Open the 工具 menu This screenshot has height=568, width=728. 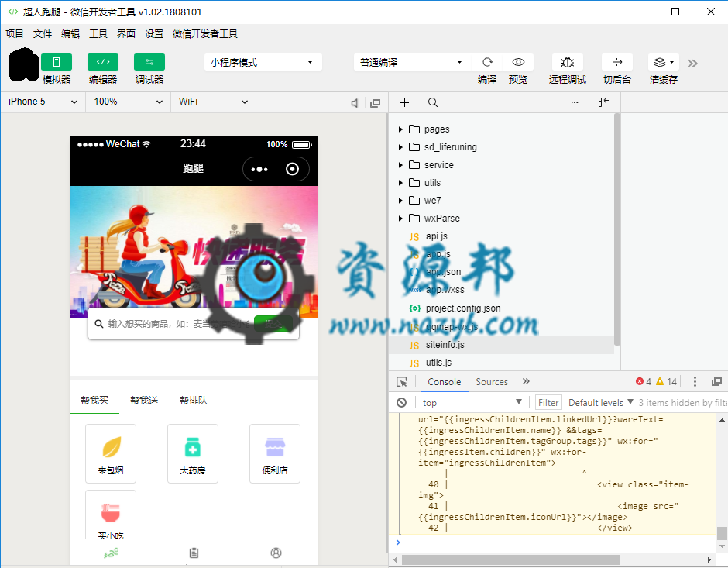point(98,33)
